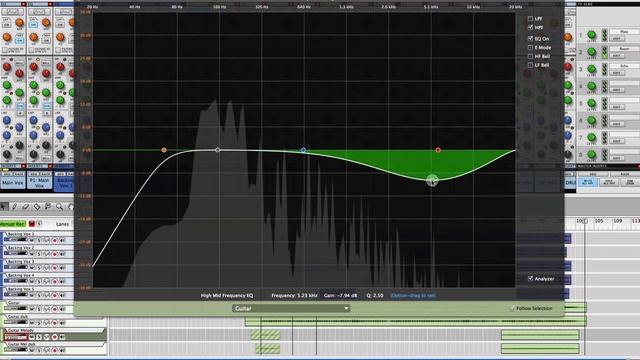Select the magnifier zoom tool

60,207
